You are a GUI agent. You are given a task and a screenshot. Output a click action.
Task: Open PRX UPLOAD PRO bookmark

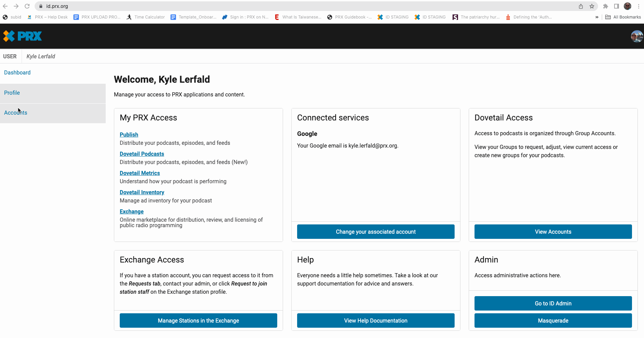[97, 17]
